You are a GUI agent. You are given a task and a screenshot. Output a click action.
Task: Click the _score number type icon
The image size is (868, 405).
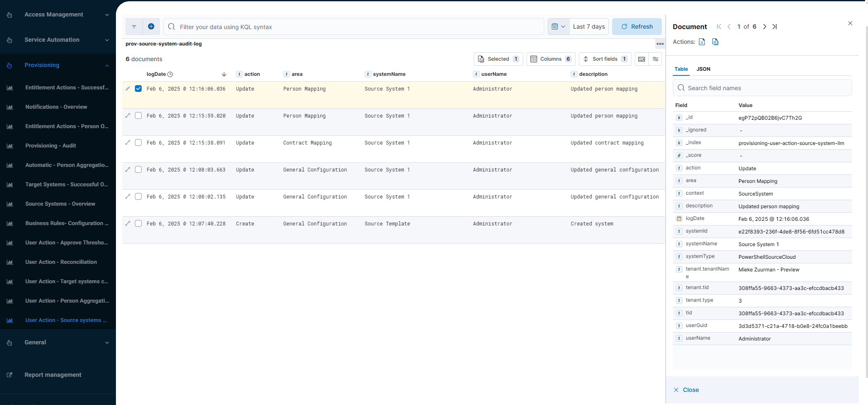tap(679, 156)
